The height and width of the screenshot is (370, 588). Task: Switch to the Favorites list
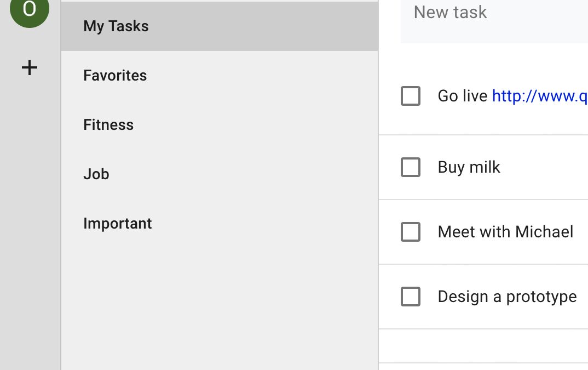[115, 75]
